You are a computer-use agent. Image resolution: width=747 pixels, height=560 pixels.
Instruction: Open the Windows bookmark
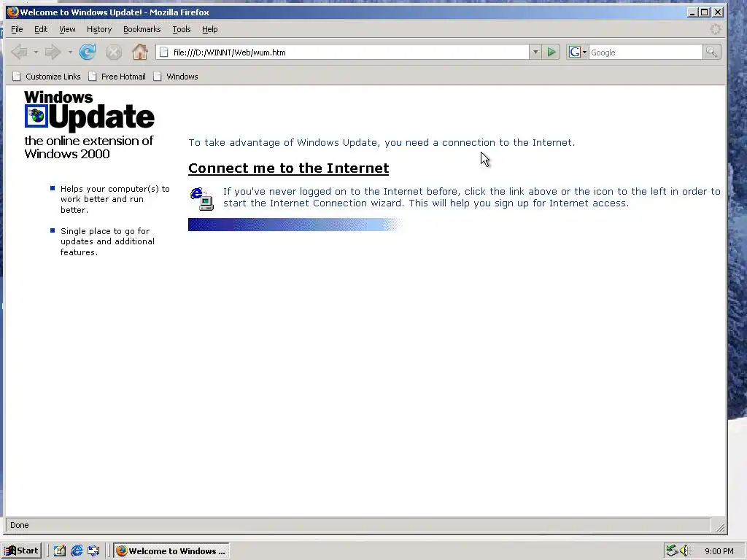[x=176, y=76]
